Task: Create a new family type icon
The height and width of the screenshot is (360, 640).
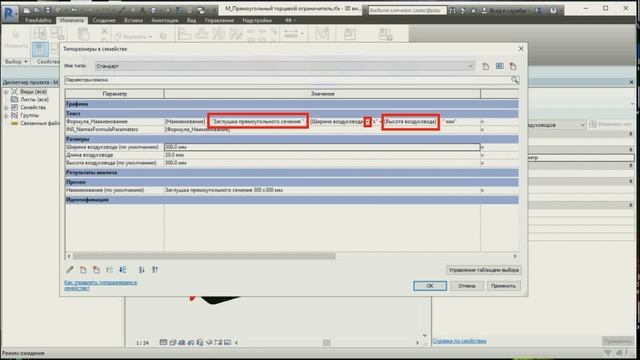Action: coord(486,66)
